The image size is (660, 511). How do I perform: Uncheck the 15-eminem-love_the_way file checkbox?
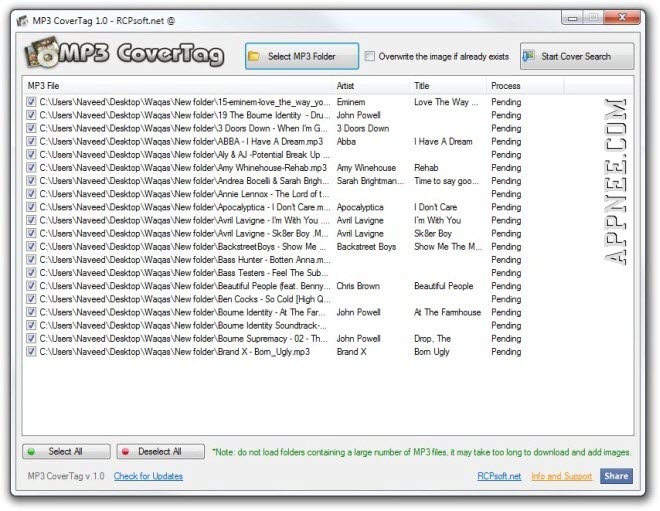pyautogui.click(x=31, y=102)
